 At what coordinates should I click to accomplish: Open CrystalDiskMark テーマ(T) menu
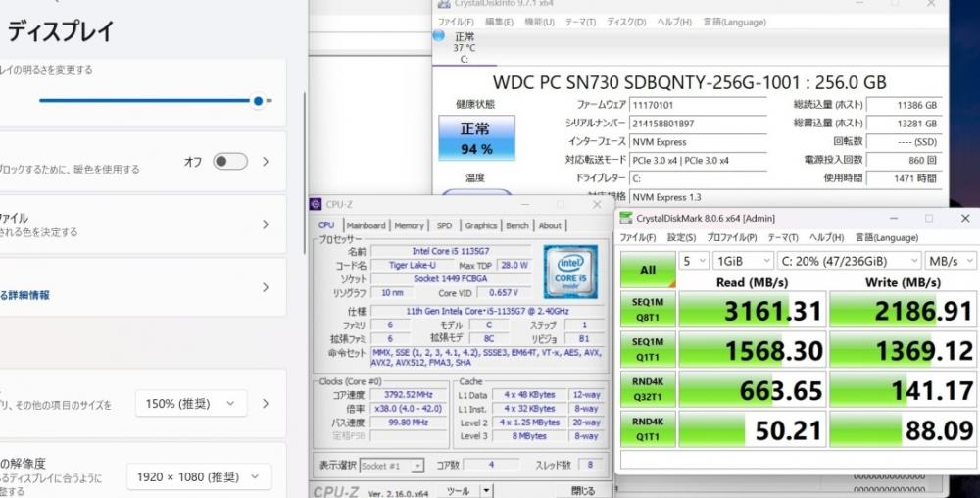click(x=782, y=238)
